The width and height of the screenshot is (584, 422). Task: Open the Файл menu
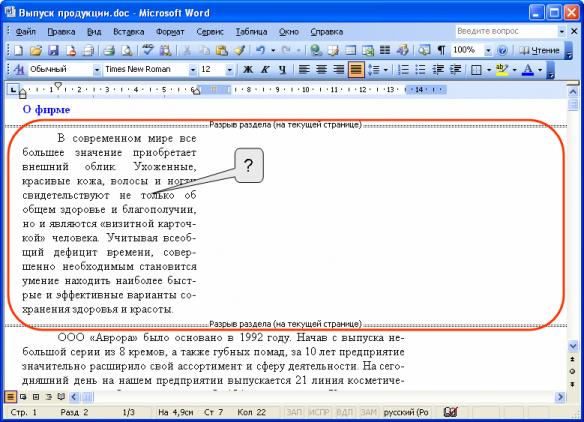click(26, 32)
